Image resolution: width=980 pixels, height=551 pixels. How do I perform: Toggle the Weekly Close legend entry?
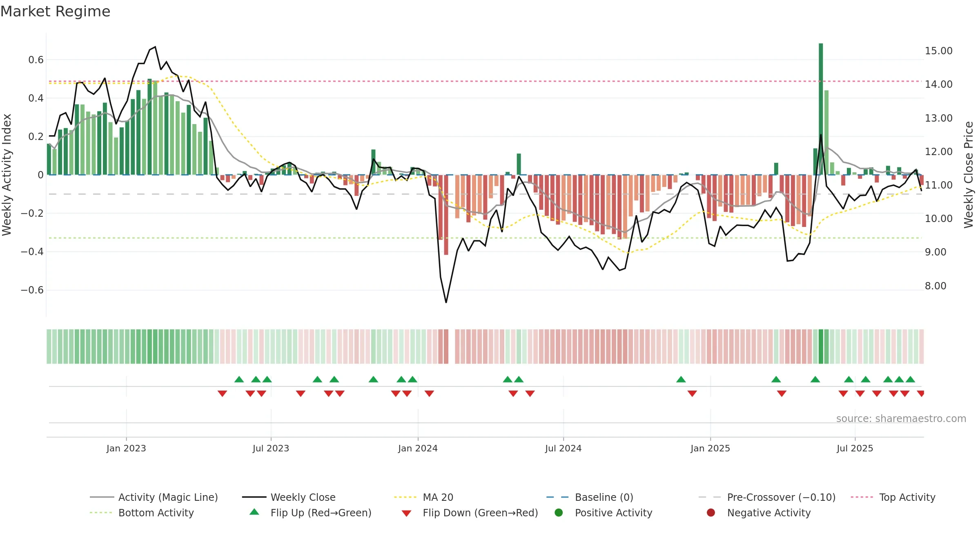pyautogui.click(x=289, y=497)
